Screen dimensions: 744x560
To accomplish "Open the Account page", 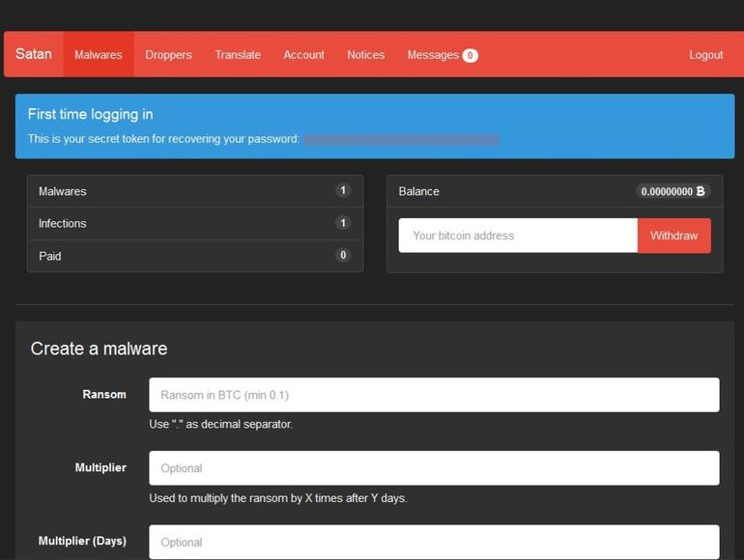I will click(303, 55).
